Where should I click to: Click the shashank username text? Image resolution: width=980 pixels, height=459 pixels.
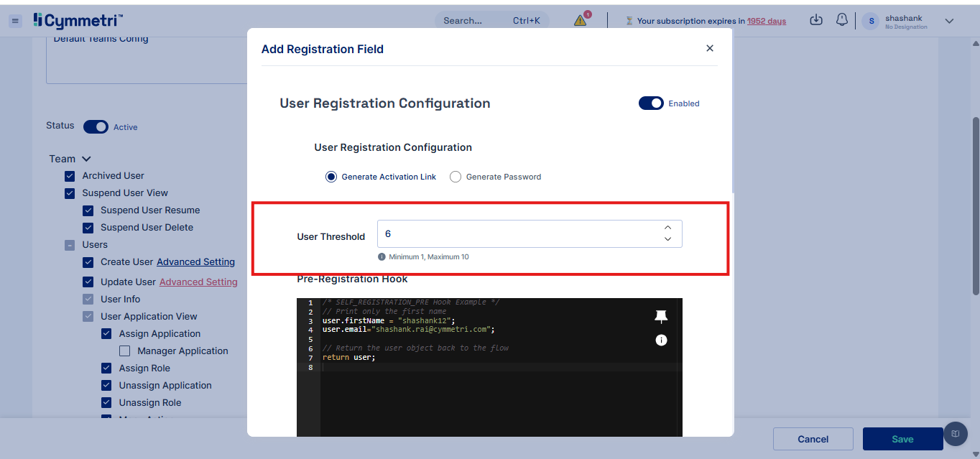coord(903,18)
